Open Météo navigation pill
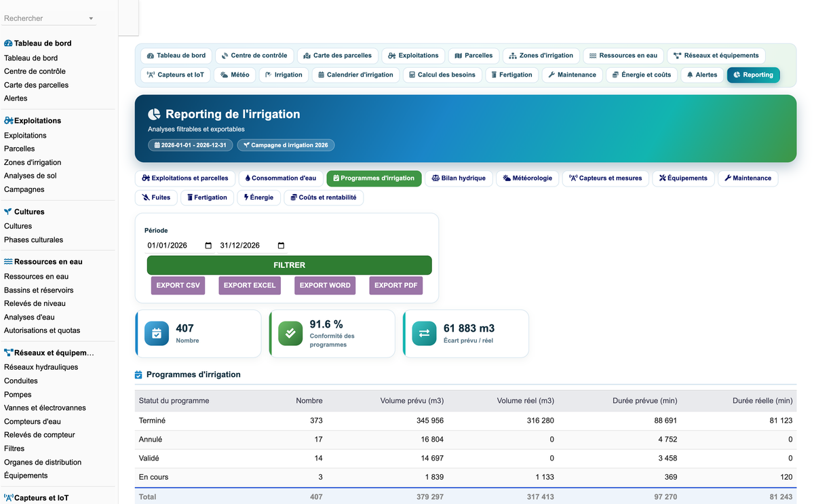Screen dimensions: 814x504 (235, 75)
